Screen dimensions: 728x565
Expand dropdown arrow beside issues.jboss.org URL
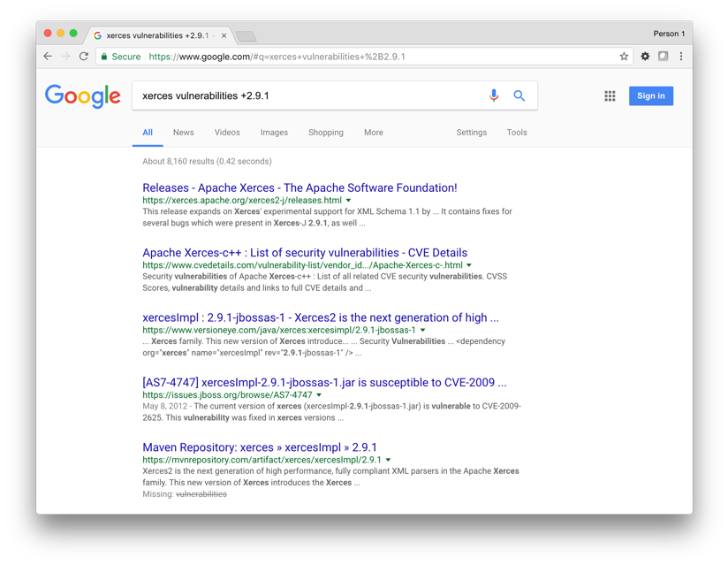point(319,395)
